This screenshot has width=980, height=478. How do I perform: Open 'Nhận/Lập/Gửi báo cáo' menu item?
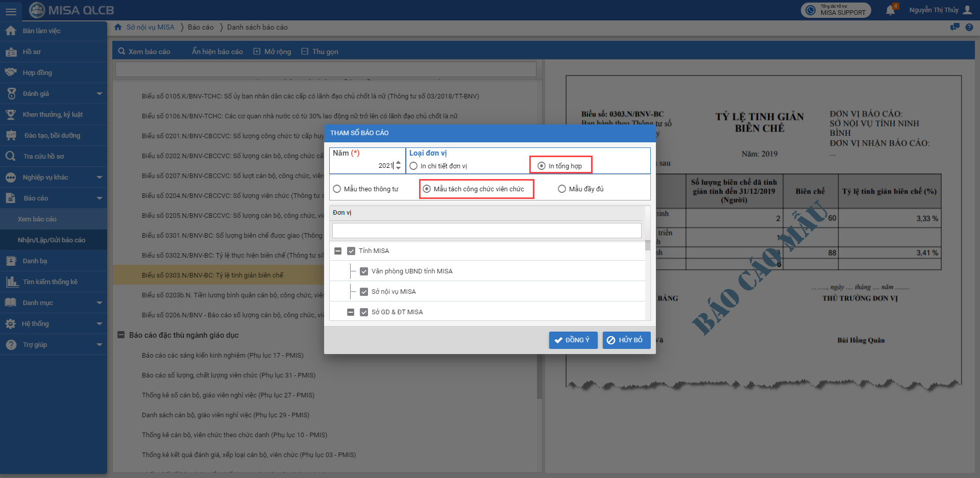[x=52, y=240]
